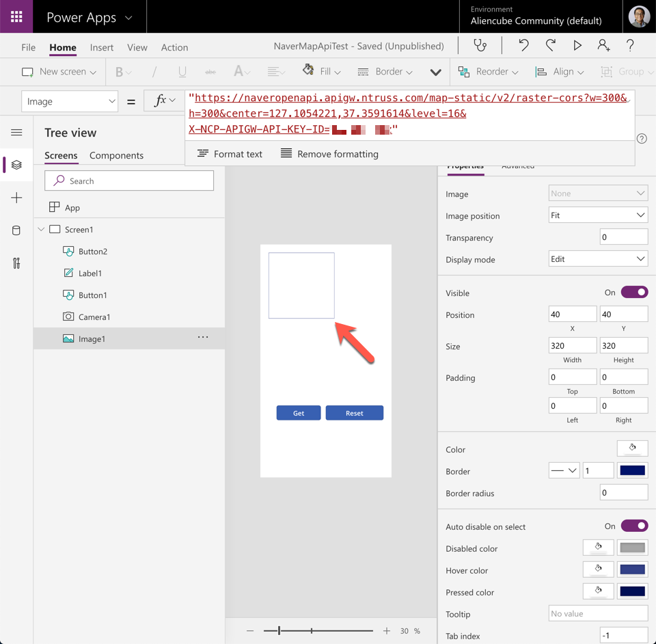Image resolution: width=656 pixels, height=644 pixels.
Task: Click the Color paint bucket picker
Action: point(632,448)
